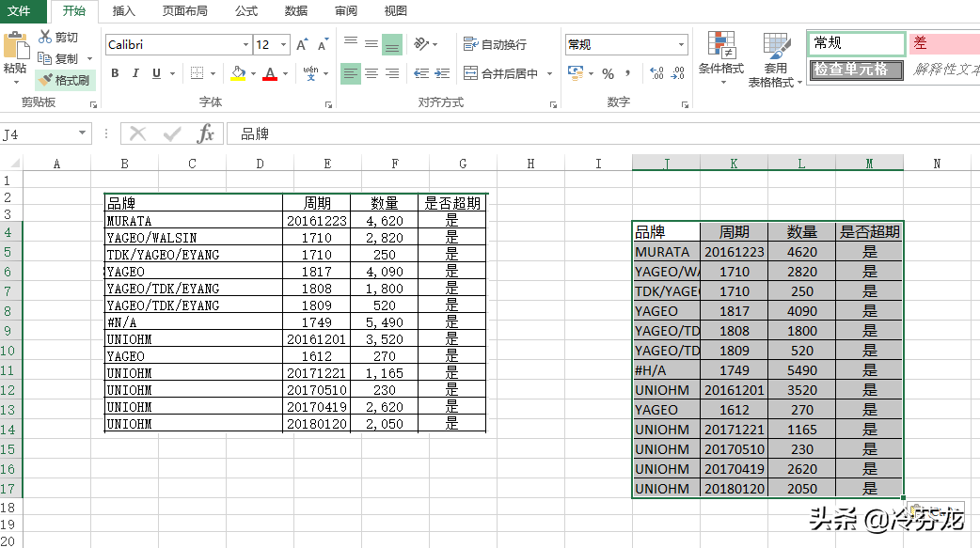Toggle bottom vertical alignment
980x548 pixels.
pyautogui.click(x=392, y=44)
